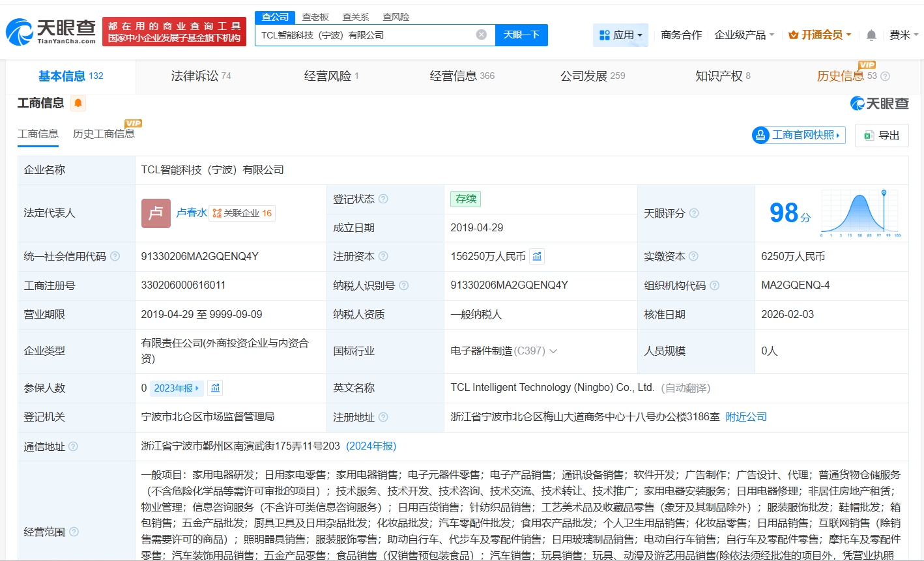Click help icon next to 登记状态
Screen dimensions: 924x561
pyautogui.click(x=383, y=199)
